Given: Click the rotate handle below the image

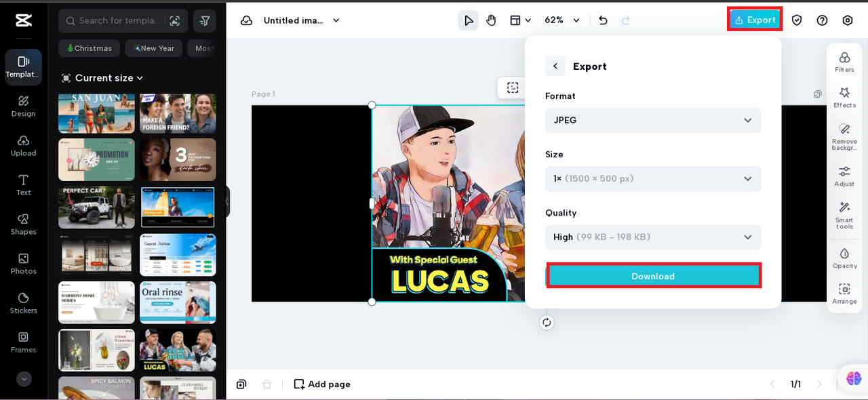Looking at the screenshot, I should [x=547, y=323].
